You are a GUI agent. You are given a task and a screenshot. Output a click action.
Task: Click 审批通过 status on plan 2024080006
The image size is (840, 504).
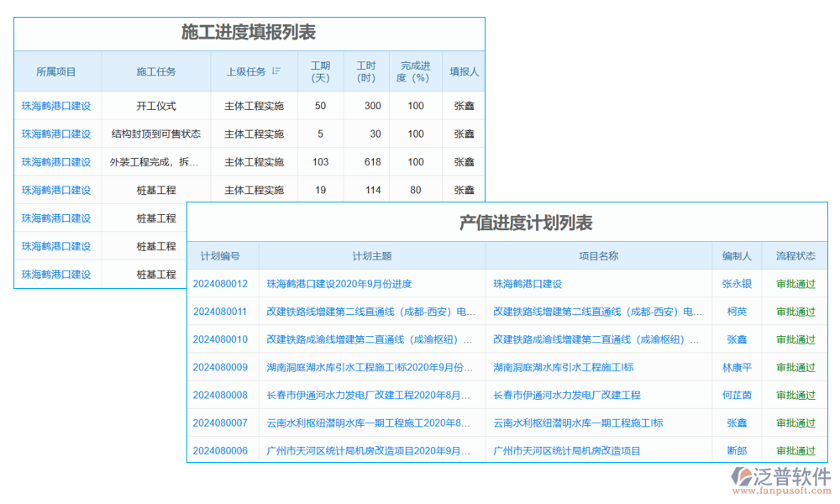click(x=795, y=450)
